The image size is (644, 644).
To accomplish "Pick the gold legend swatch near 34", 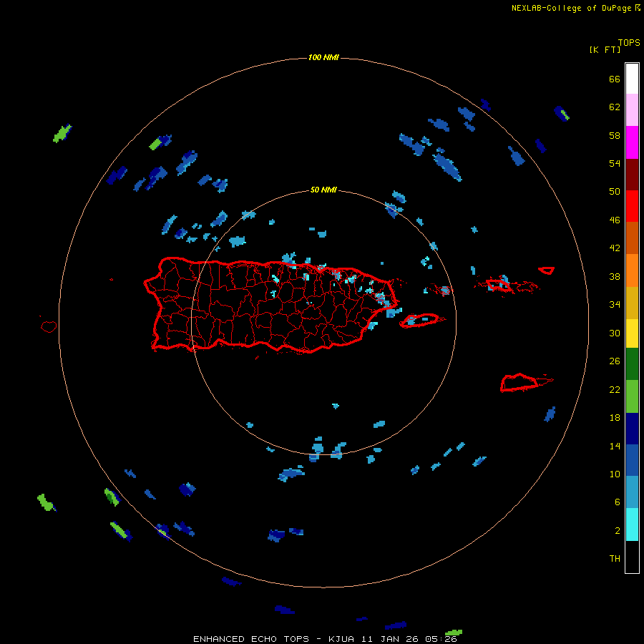I will tap(632, 303).
